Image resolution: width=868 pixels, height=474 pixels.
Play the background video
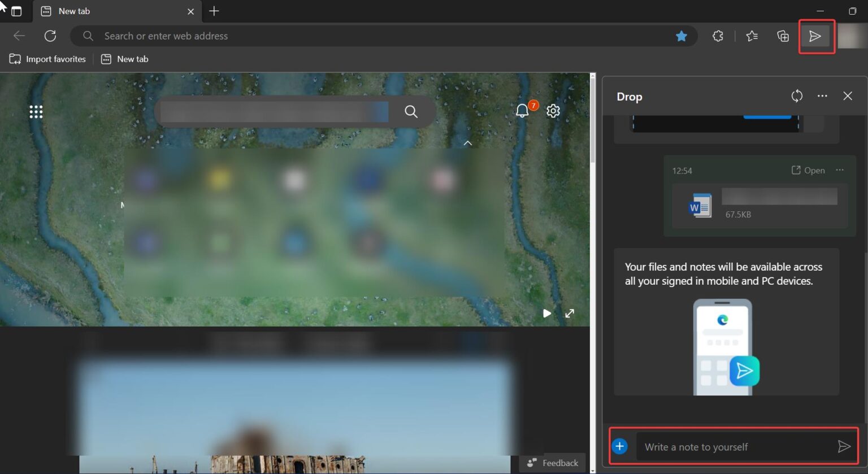coord(546,313)
